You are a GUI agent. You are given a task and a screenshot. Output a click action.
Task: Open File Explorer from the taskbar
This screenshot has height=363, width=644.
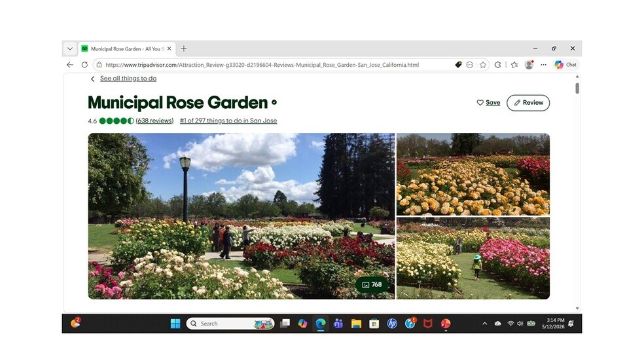click(356, 324)
